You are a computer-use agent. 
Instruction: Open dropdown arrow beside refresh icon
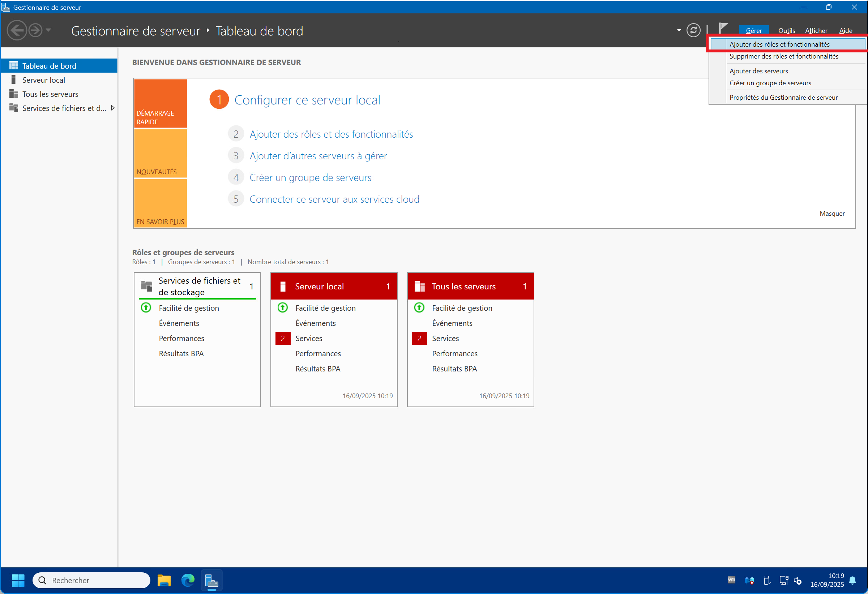pos(679,30)
